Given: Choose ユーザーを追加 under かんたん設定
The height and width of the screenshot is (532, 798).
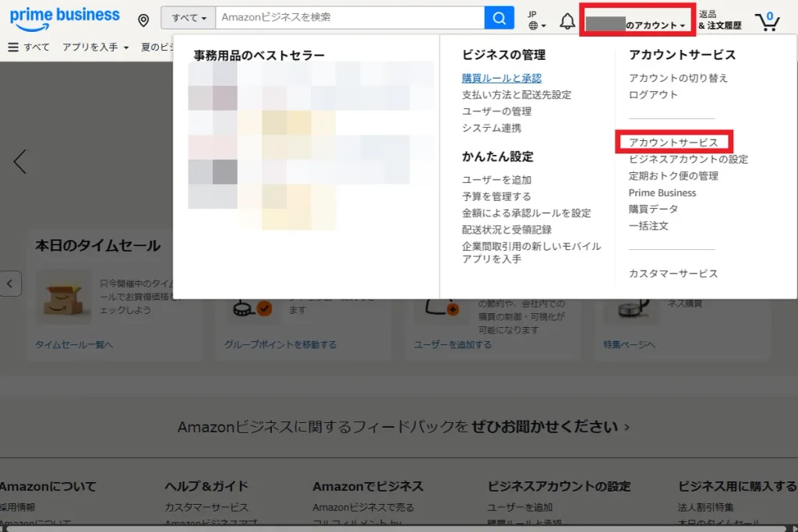Looking at the screenshot, I should (496, 180).
